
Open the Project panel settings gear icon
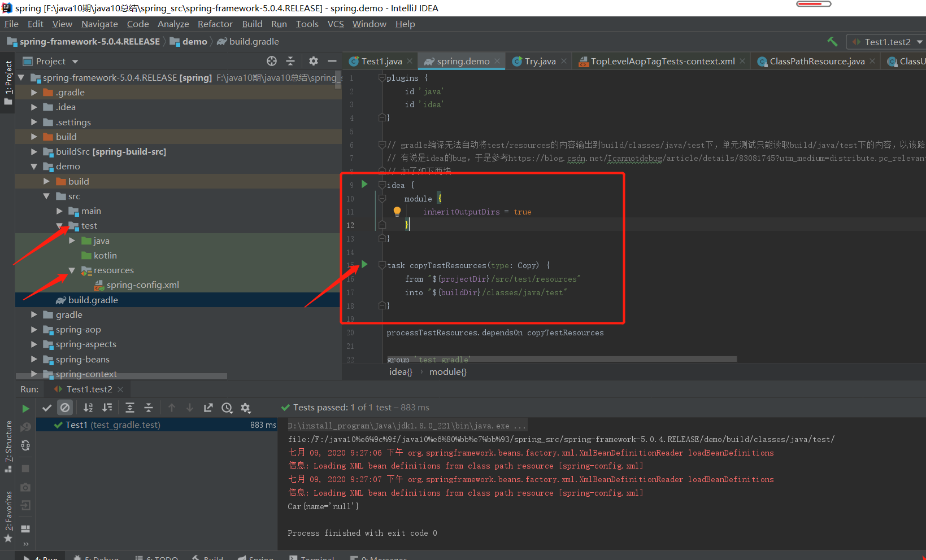click(313, 61)
